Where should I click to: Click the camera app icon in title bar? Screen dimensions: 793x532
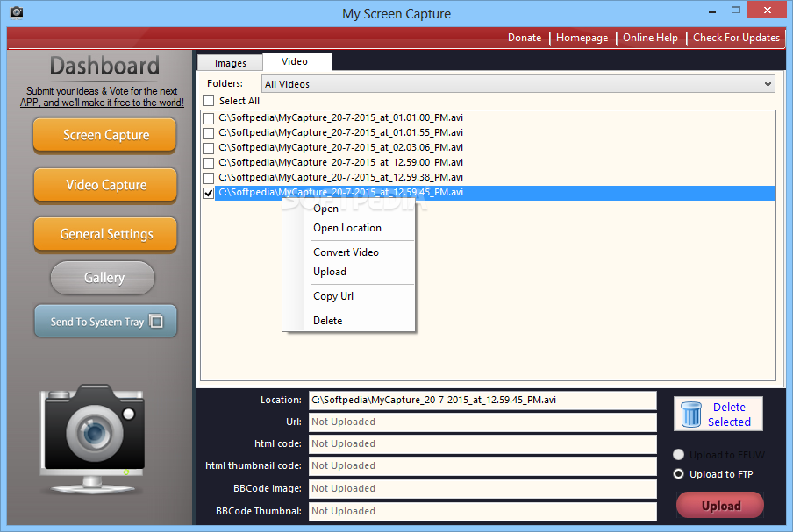[16, 12]
